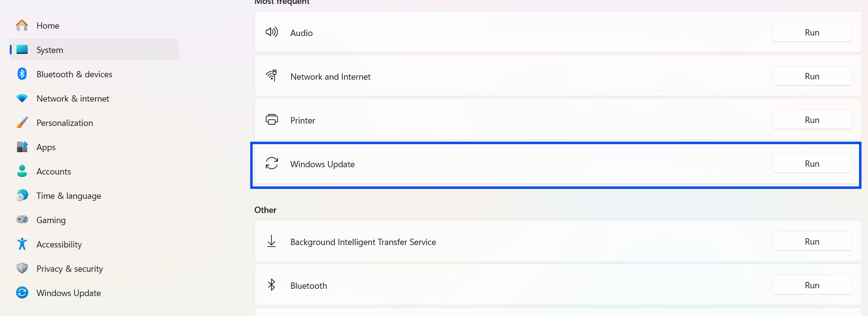The image size is (868, 316).
Task: Select the Windows Update troubleshooter row label
Action: pyautogui.click(x=322, y=164)
